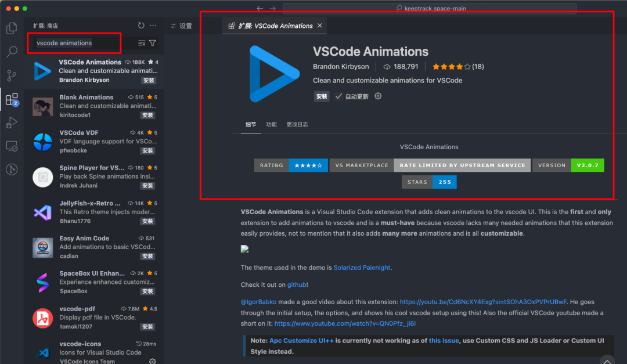The width and height of the screenshot is (627, 364).
Task: Open the github link
Action: 297,285
